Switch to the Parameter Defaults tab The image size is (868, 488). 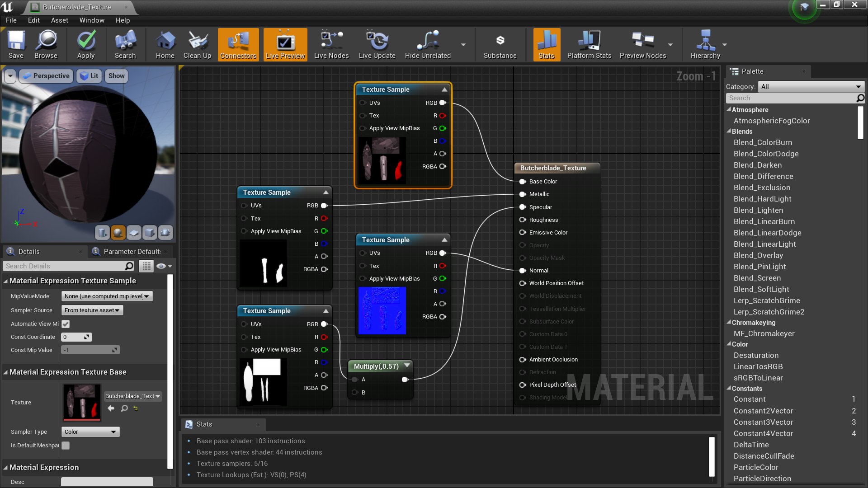click(132, 252)
